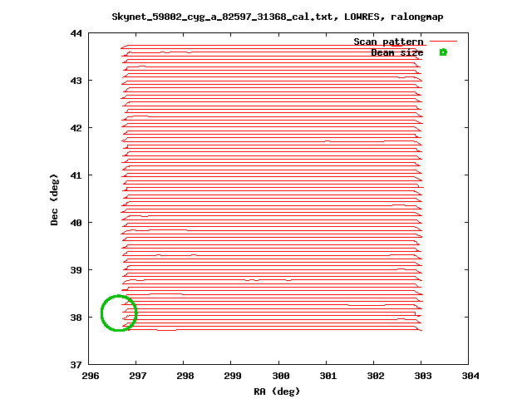
Task: Click the Dec axis tick label 42
Action: pyautogui.click(x=76, y=128)
